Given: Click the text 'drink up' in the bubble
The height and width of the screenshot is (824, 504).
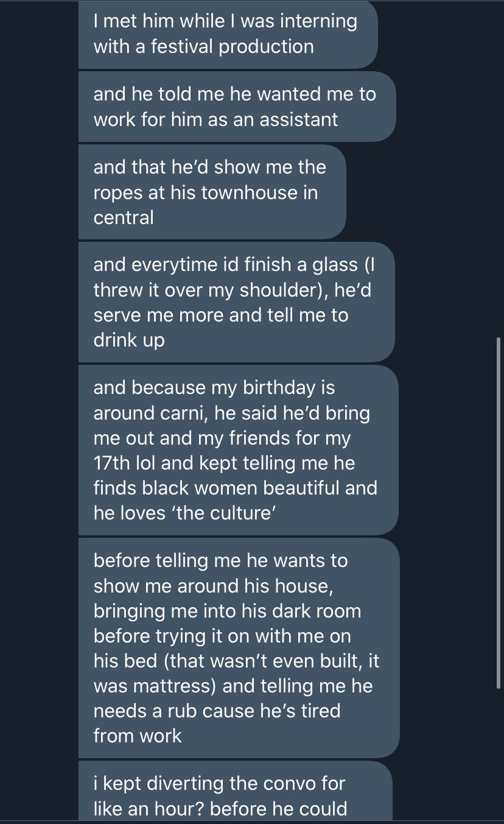Looking at the screenshot, I should 129,340.
